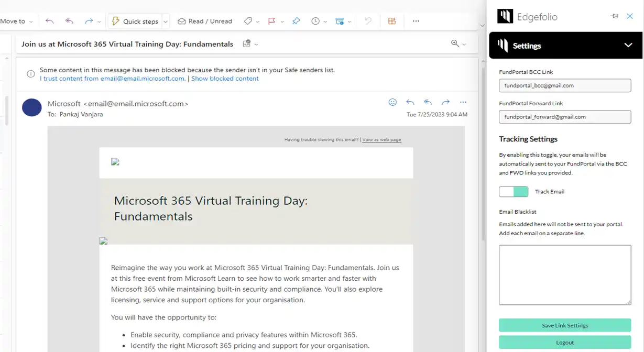This screenshot has height=352, width=644.
Task: Trust content from email@email.microsoft.com
Action: click(x=112, y=79)
